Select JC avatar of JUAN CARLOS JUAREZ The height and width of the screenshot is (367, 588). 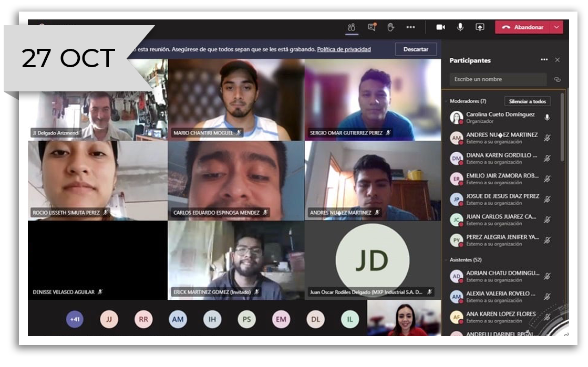pyautogui.click(x=457, y=219)
